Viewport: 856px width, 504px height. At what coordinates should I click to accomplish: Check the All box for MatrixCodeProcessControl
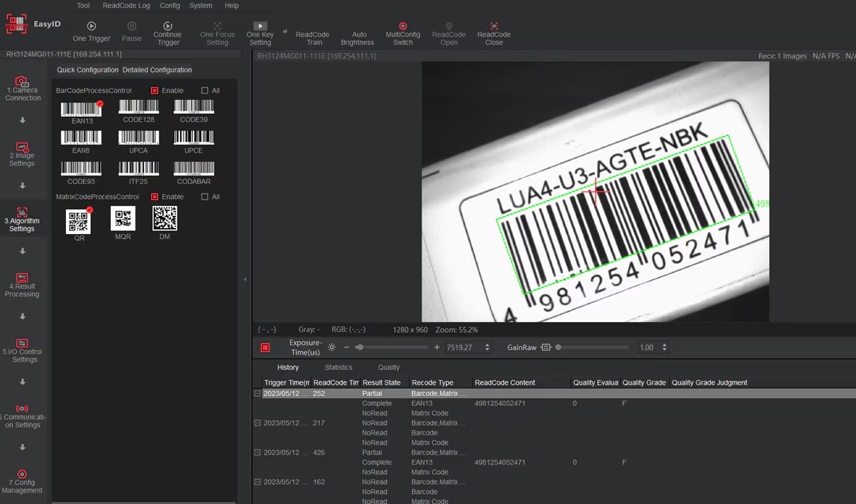[205, 197]
